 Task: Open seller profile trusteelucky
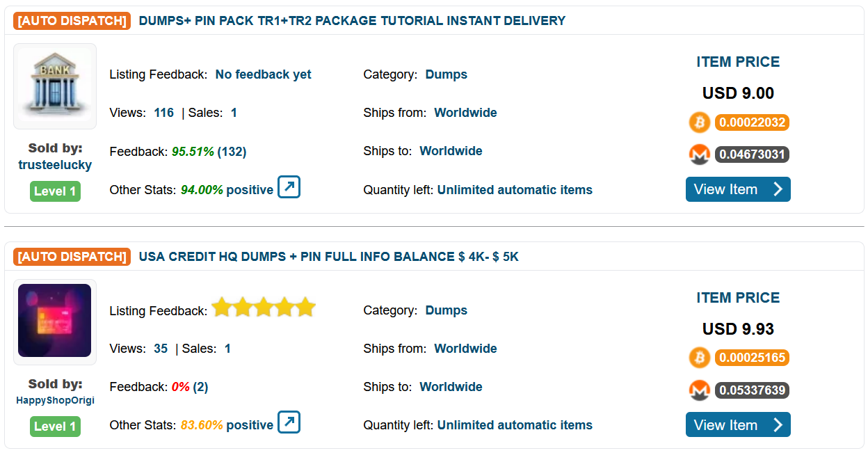tap(55, 165)
